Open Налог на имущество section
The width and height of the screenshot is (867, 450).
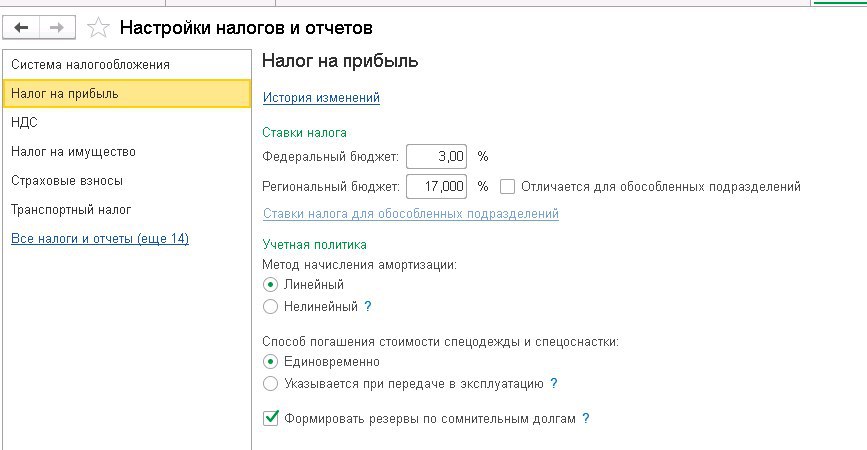pyautogui.click(x=127, y=151)
